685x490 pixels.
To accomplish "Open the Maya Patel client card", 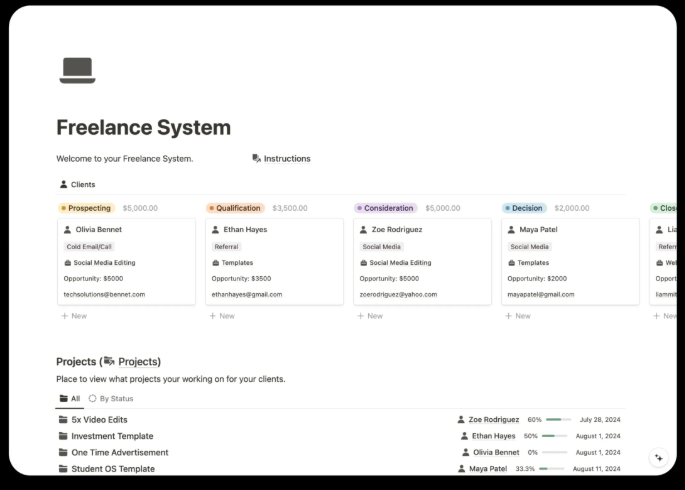I will [x=571, y=262].
